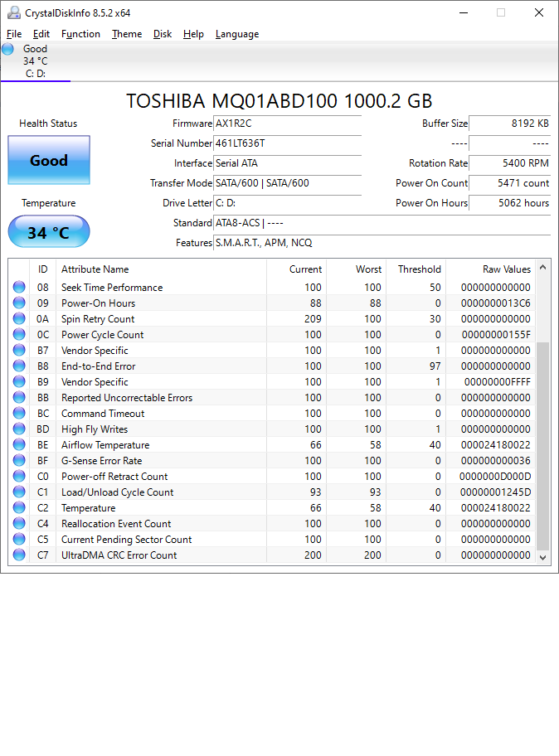Click status orb for Power Cycle Count
This screenshot has width=559, height=756.
(19, 334)
